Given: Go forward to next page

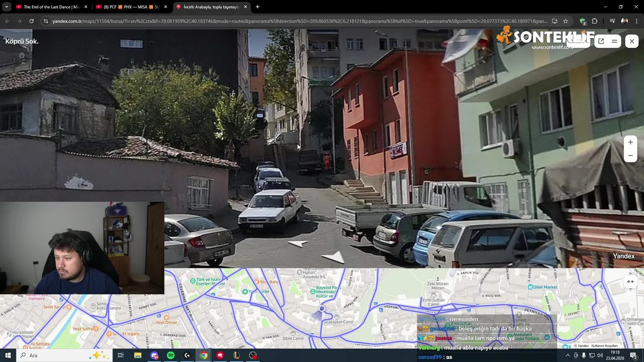Looking at the screenshot, I should [x=19, y=21].
